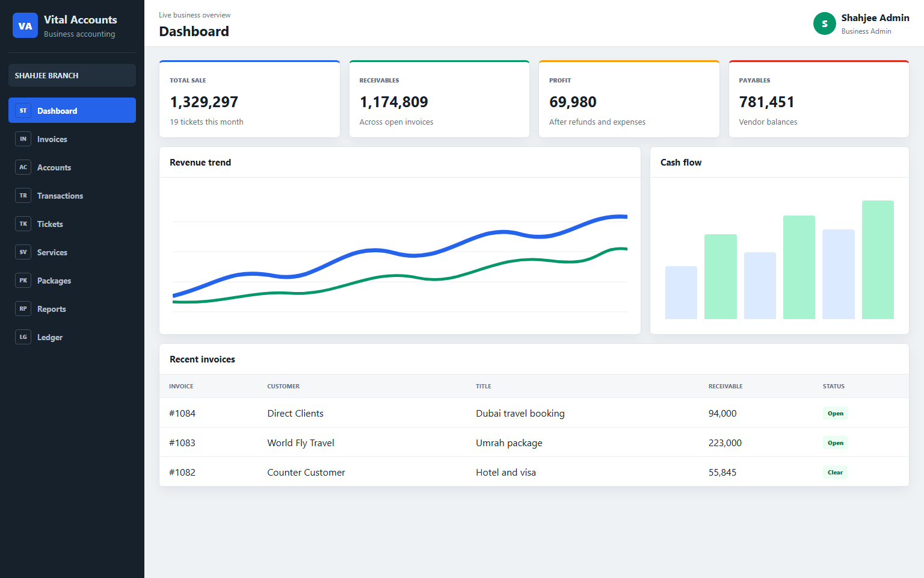Click the IN icon beside Invoices
The height and width of the screenshot is (578, 924).
(23, 139)
